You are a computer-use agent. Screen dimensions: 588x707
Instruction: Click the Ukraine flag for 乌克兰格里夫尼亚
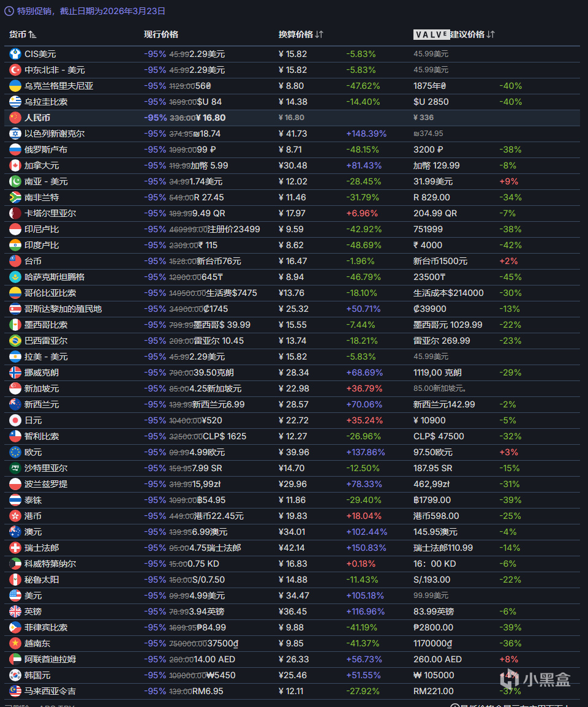pos(15,86)
